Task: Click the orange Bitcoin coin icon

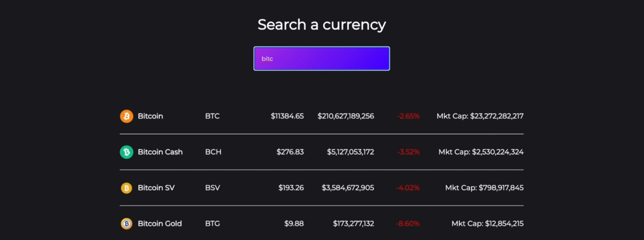Action: click(126, 116)
